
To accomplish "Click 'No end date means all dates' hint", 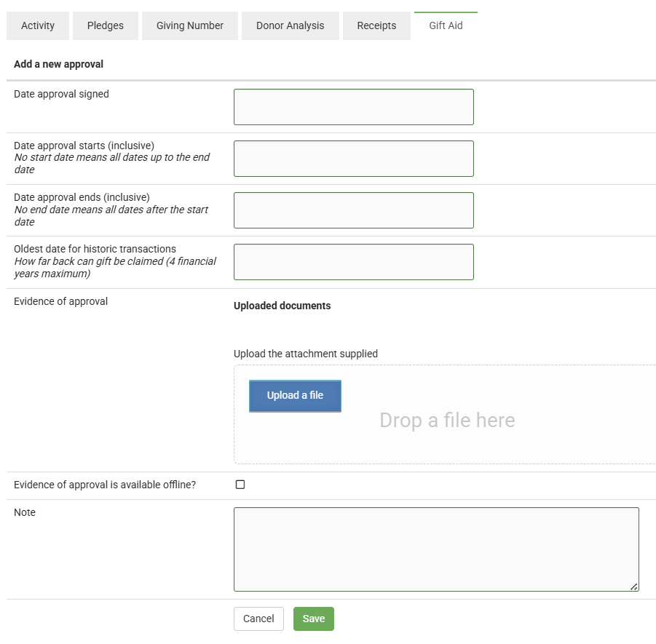I will tap(111, 216).
